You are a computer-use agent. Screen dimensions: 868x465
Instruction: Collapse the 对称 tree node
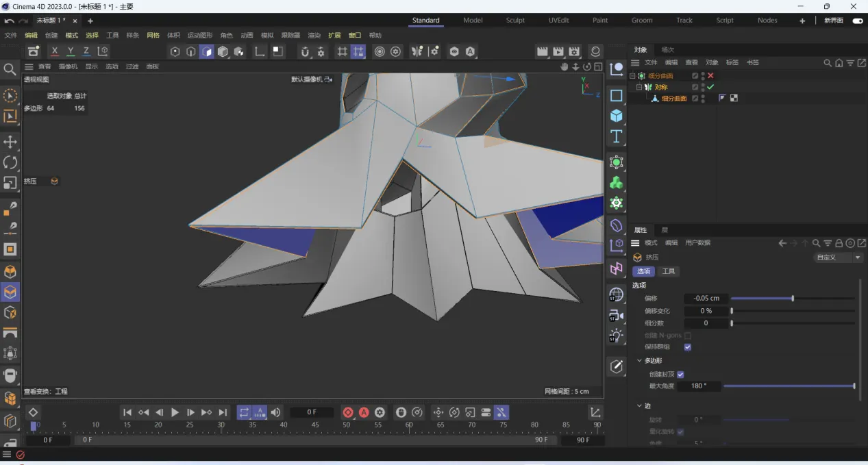pyautogui.click(x=639, y=88)
